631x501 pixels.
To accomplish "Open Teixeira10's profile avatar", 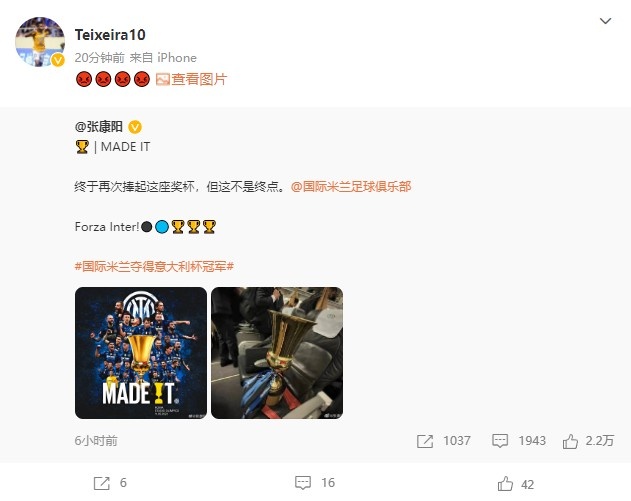I will click(x=40, y=41).
